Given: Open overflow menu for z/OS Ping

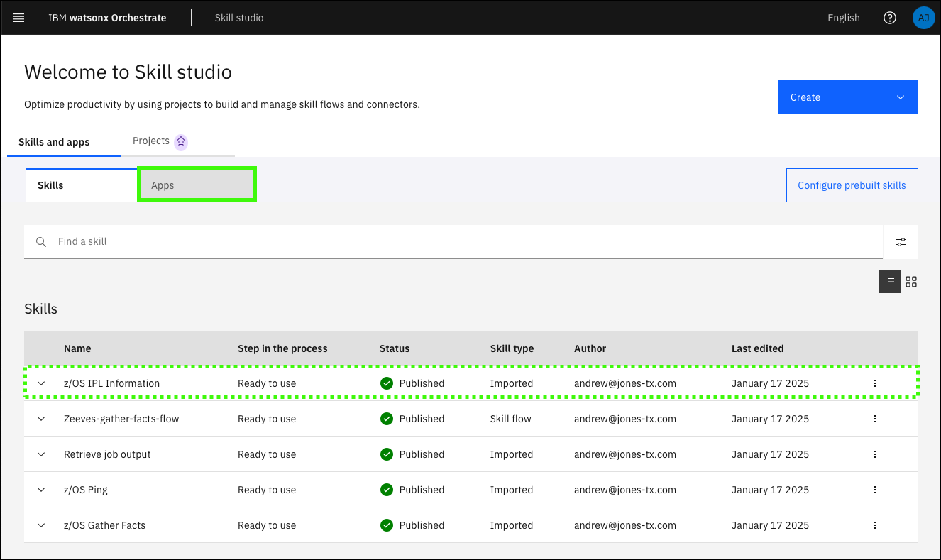Looking at the screenshot, I should [x=875, y=490].
